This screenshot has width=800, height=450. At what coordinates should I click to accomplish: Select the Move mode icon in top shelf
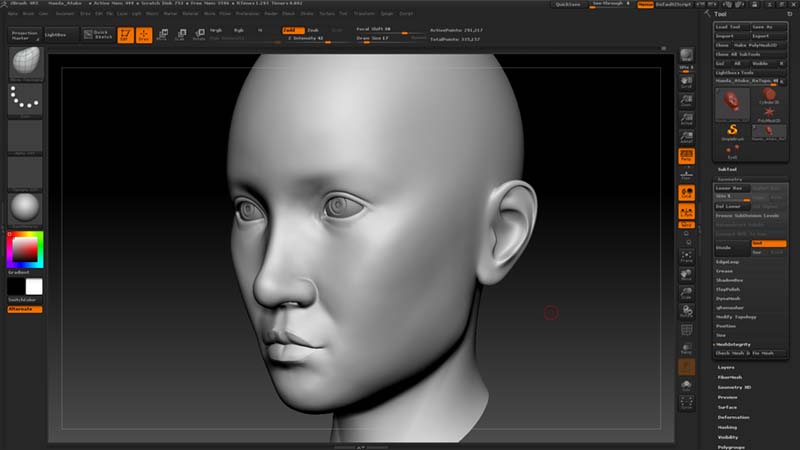[163, 35]
